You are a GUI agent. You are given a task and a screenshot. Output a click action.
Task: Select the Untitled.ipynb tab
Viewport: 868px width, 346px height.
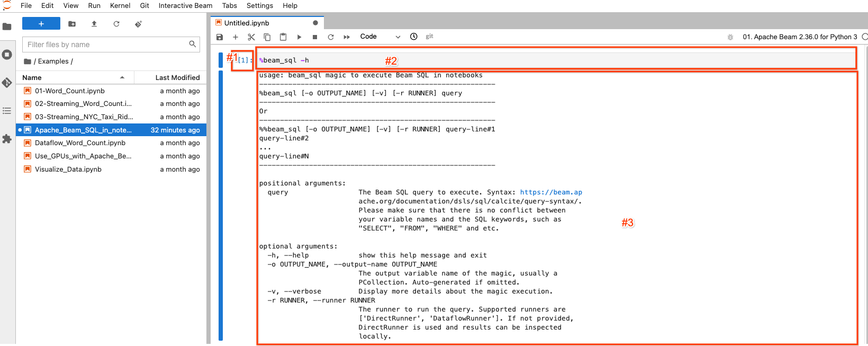247,23
